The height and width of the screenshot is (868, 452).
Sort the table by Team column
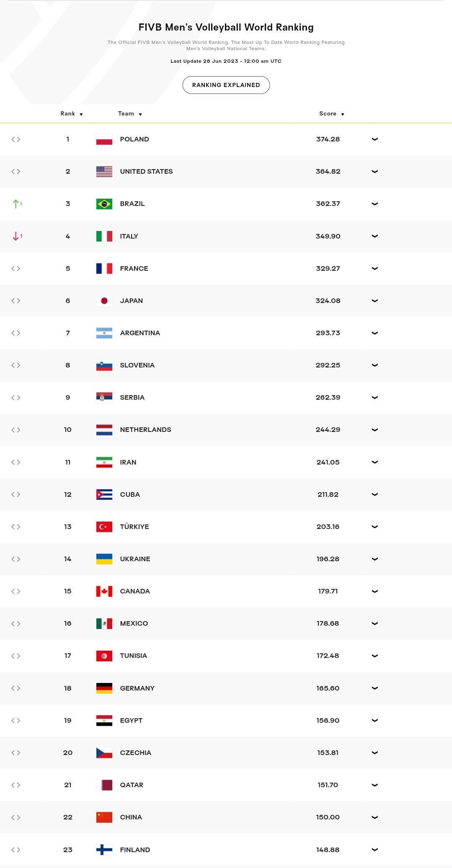pos(130,114)
